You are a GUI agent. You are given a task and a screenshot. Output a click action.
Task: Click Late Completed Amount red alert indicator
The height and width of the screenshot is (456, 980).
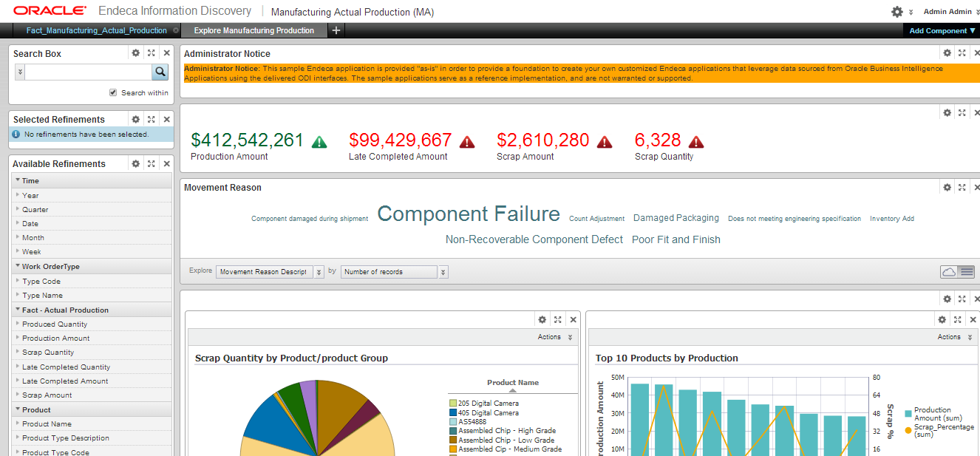pyautogui.click(x=467, y=142)
